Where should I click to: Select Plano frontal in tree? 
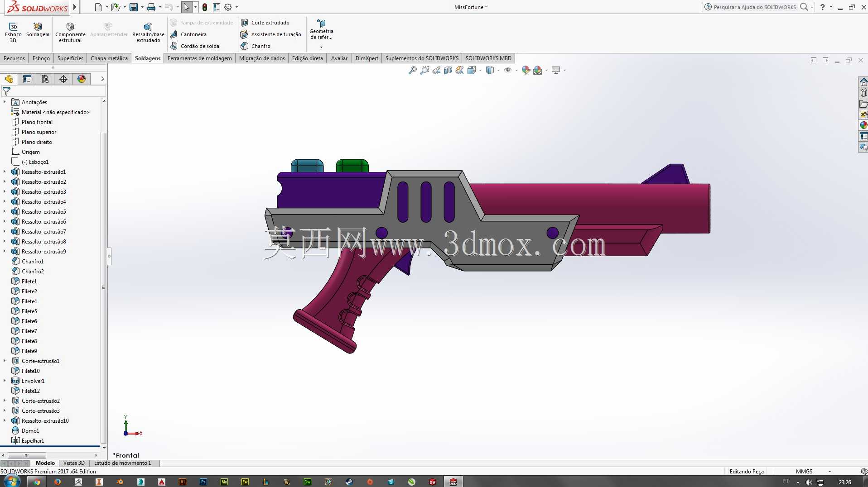click(32, 122)
